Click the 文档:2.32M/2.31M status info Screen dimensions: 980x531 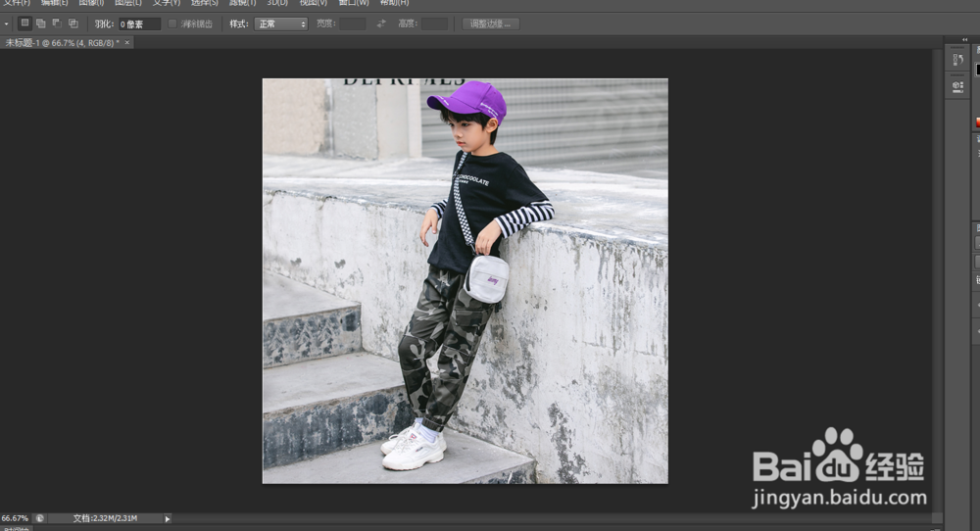point(105,518)
